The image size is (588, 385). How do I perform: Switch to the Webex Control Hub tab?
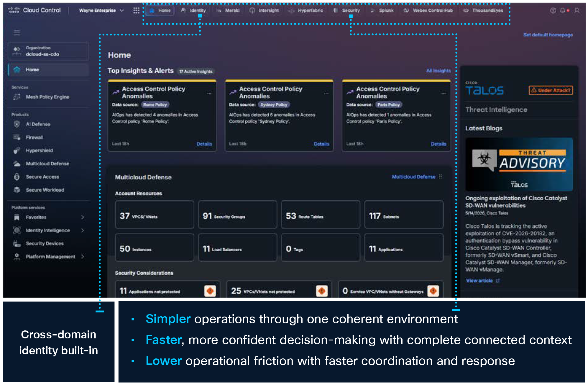pyautogui.click(x=428, y=11)
